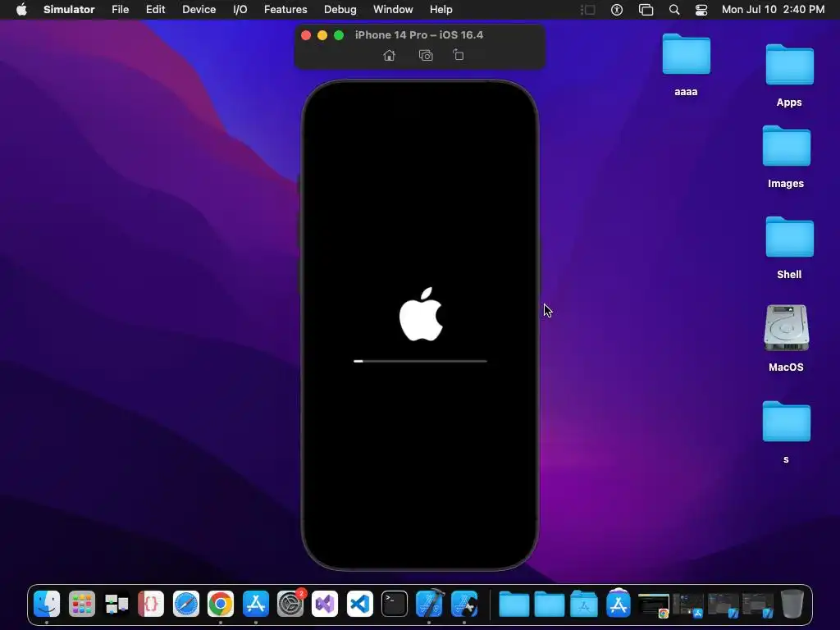Open the curly-braces app in the Dock
Viewport: 840px width, 630px height.
tap(151, 604)
